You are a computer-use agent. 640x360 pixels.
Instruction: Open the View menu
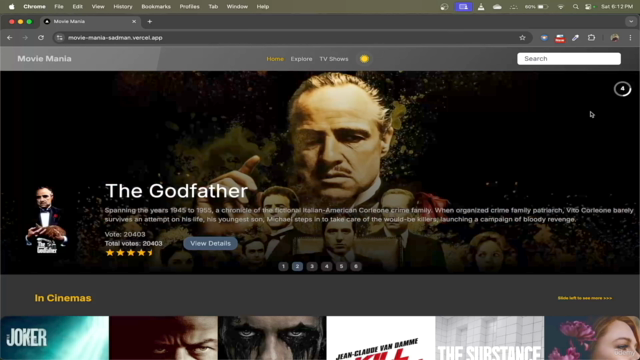pyautogui.click(x=98, y=7)
